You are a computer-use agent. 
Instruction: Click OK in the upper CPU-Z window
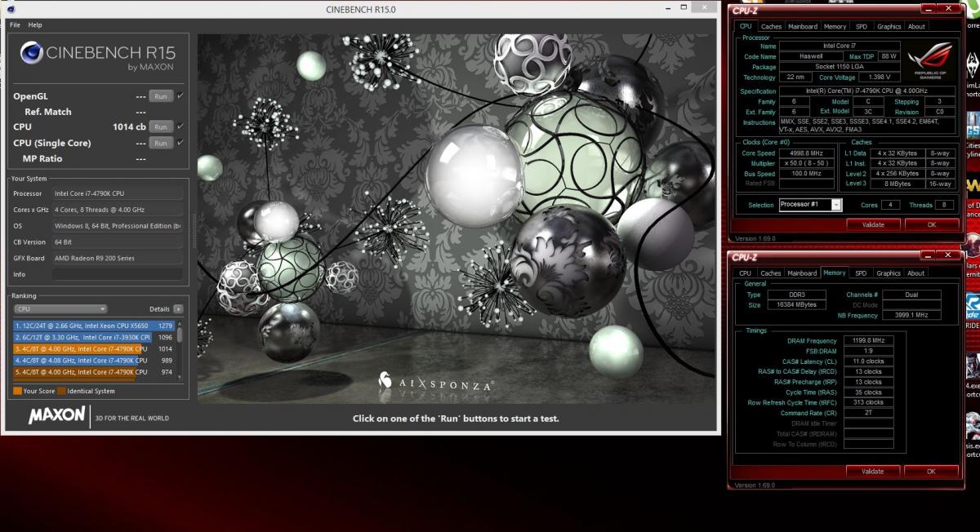pyautogui.click(x=931, y=224)
